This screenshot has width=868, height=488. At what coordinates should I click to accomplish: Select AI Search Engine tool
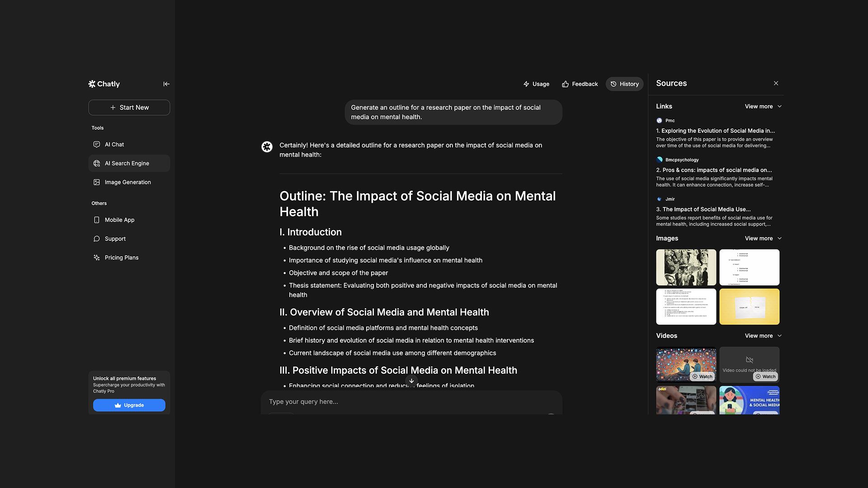(x=127, y=164)
